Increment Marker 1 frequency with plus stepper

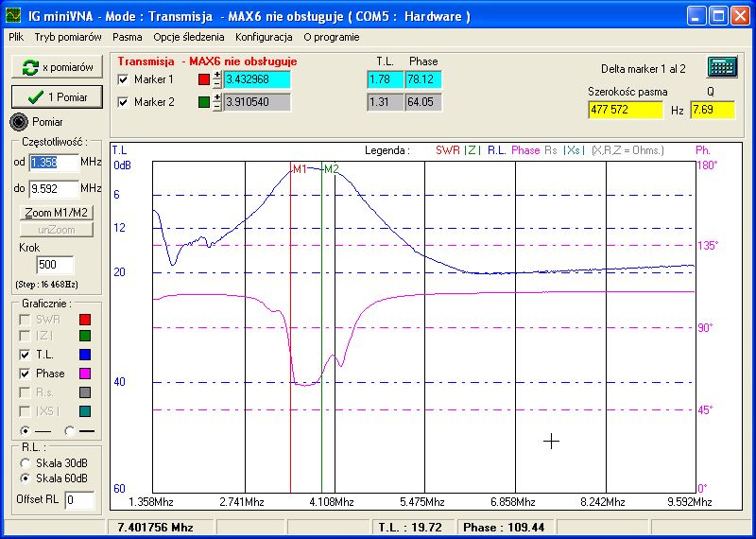(217, 75)
